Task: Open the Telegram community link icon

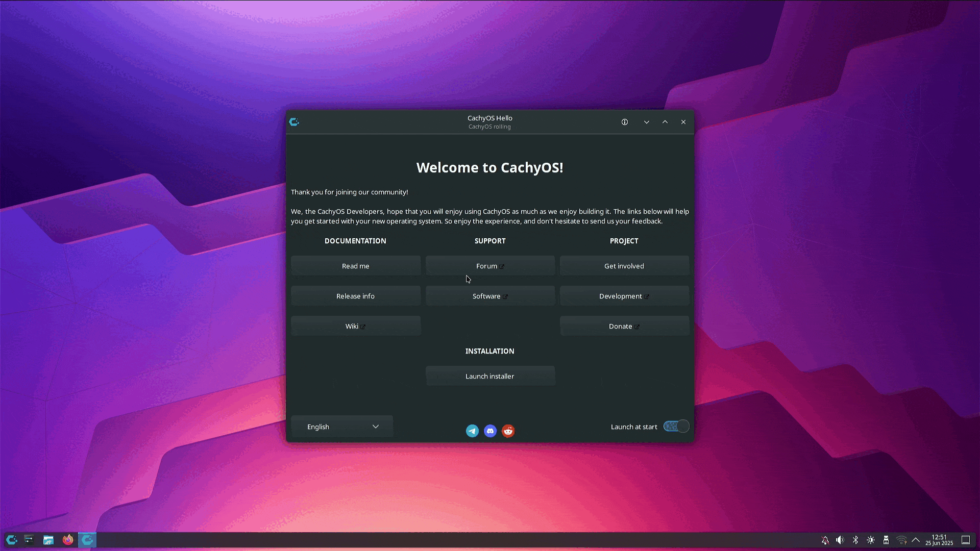Action: tap(472, 431)
